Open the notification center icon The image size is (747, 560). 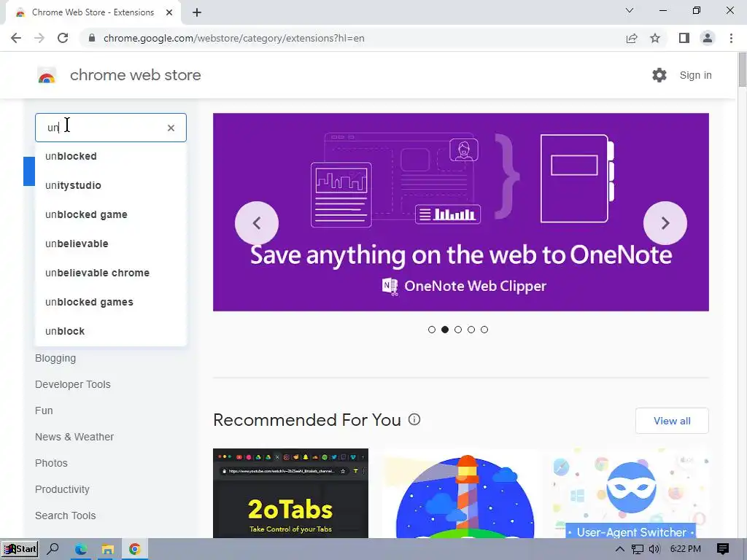[x=723, y=549]
